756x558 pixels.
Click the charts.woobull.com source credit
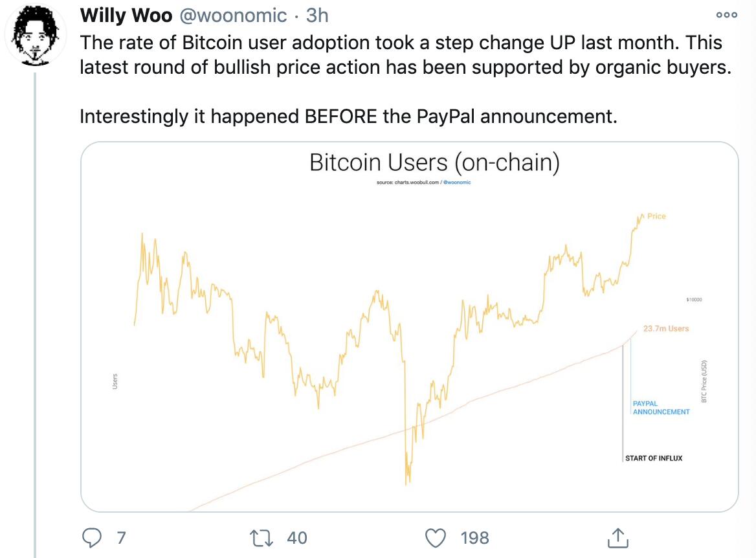(x=417, y=183)
